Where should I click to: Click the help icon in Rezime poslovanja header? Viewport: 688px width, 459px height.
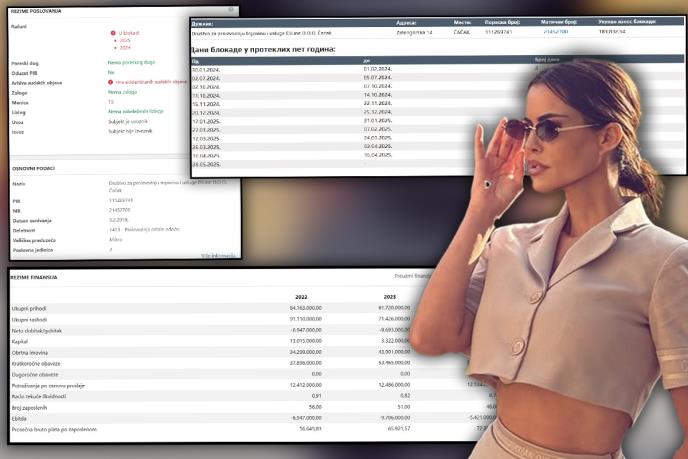click(x=231, y=10)
